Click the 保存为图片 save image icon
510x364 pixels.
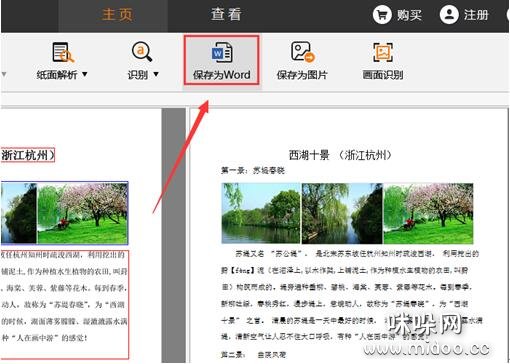coord(302,52)
